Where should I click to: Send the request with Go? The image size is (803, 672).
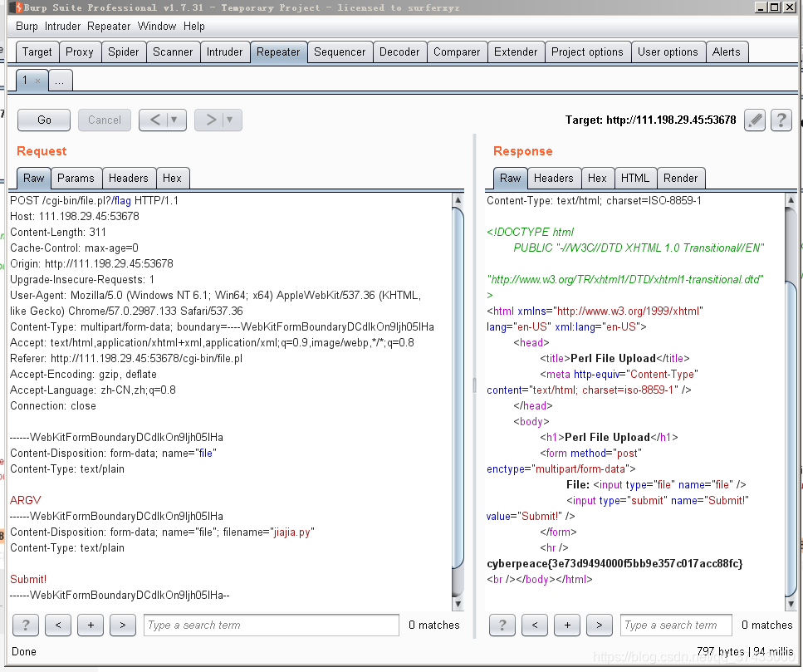tap(44, 120)
